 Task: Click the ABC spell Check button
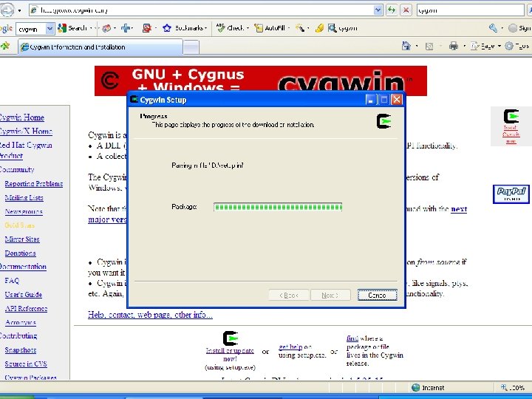(231, 28)
